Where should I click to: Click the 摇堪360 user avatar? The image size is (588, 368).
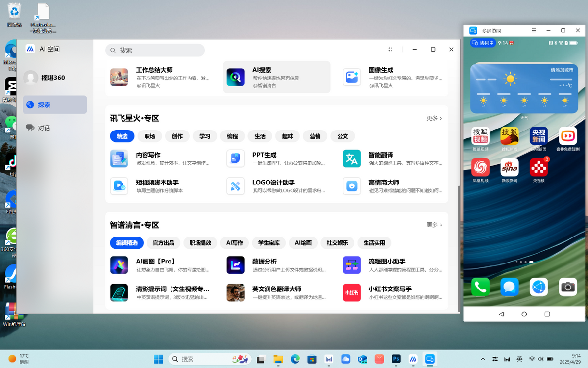pyautogui.click(x=31, y=78)
